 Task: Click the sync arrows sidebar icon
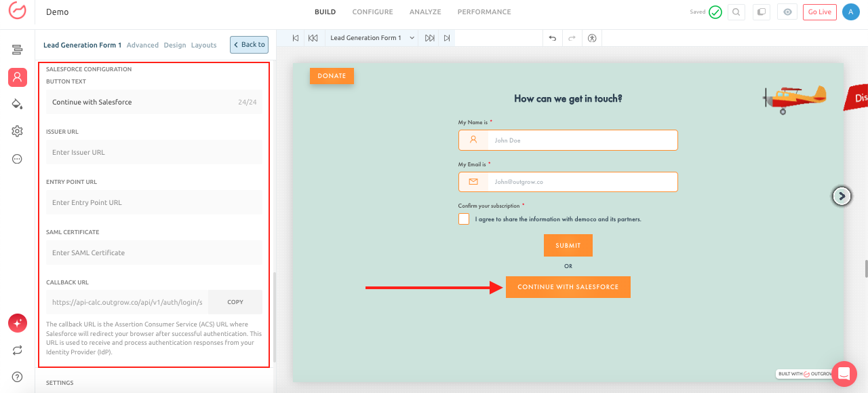click(x=18, y=350)
